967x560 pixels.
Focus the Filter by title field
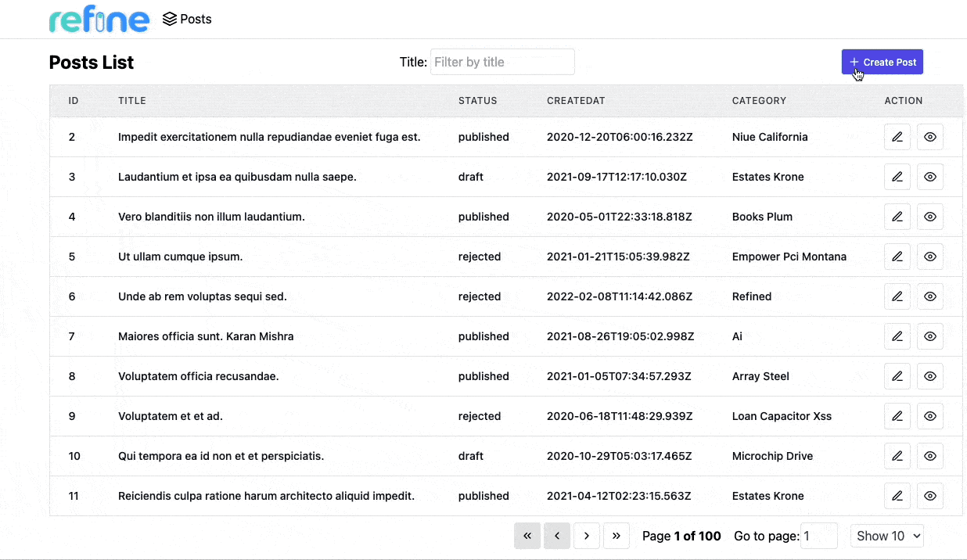click(502, 62)
